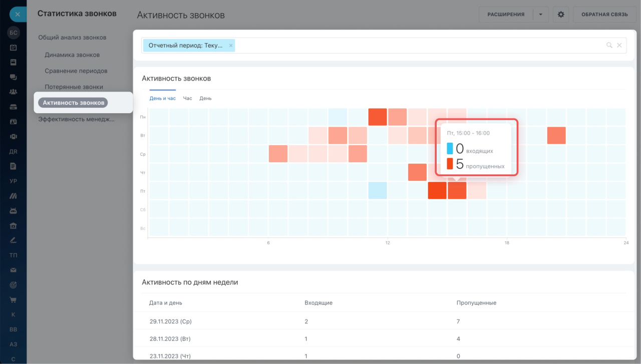The height and width of the screenshot is (364, 641).
Task: Open the АЗ item in the left sidebar
Action: coord(14,344)
